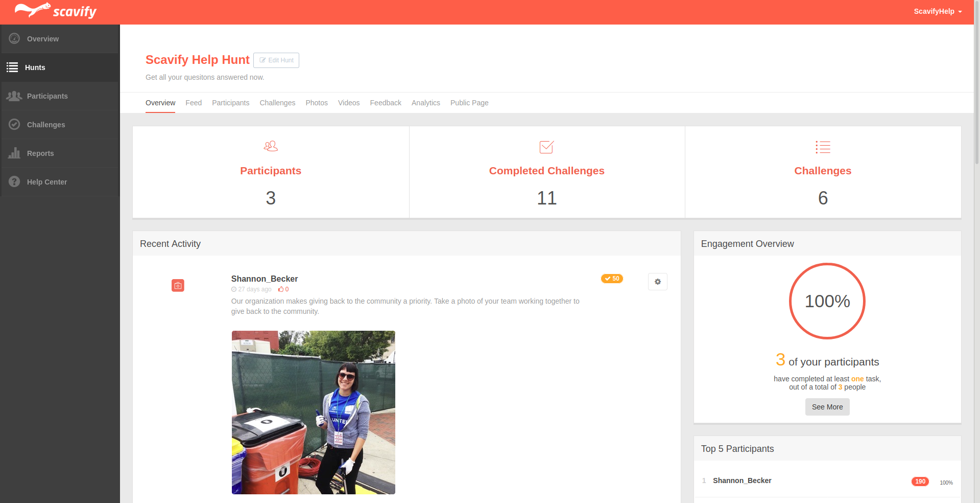Select Hunts in the sidebar menu
Viewport: 980px width, 503px height.
[35, 67]
